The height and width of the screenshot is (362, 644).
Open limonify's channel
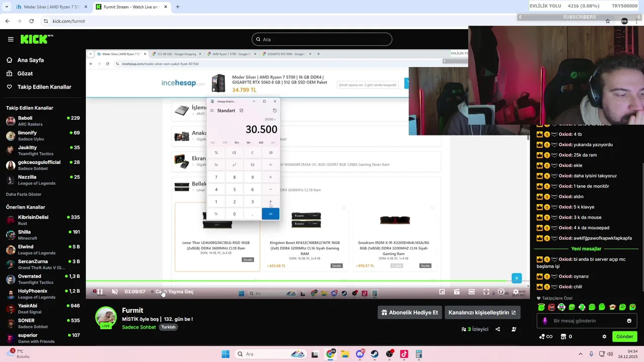[43, 136]
